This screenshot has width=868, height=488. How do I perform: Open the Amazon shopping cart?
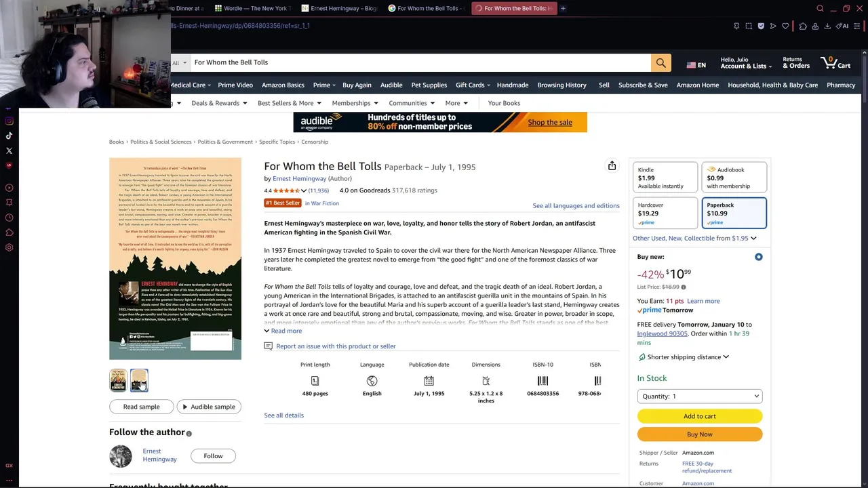tap(835, 62)
